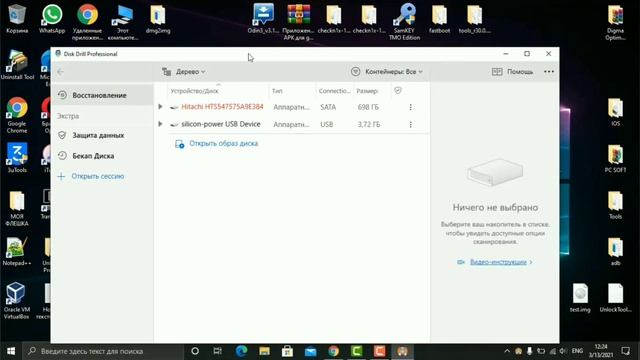Open the Корзина recycle bin desktop icon
640x360 pixels.
17,18
